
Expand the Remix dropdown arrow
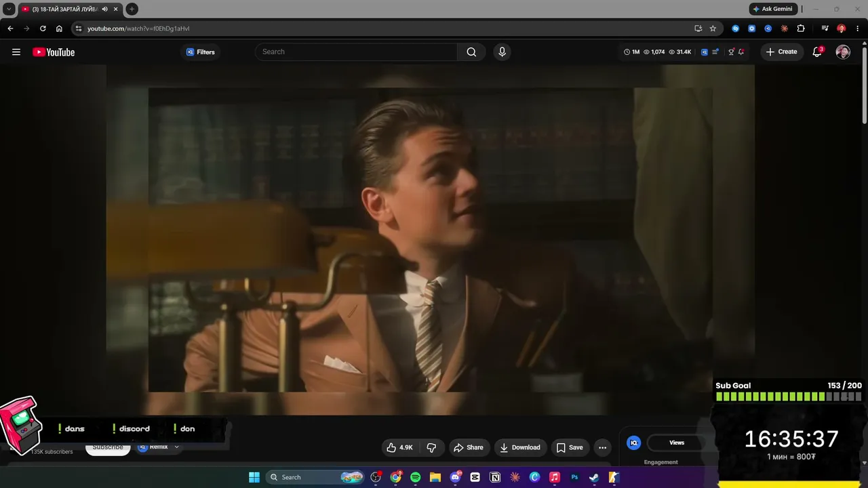coord(176,447)
